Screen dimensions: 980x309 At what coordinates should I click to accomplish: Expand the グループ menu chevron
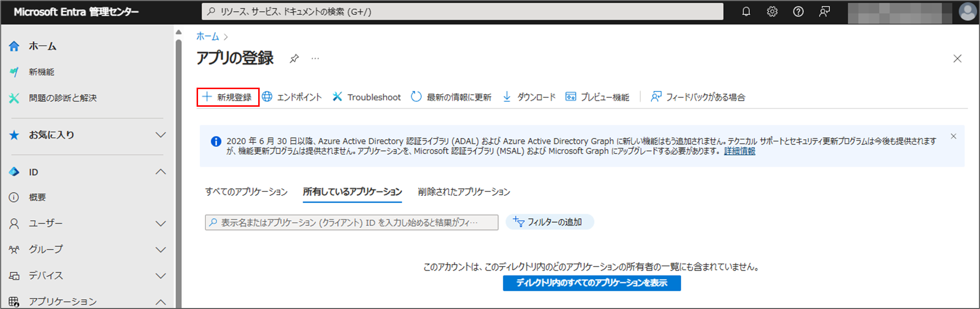point(160,250)
